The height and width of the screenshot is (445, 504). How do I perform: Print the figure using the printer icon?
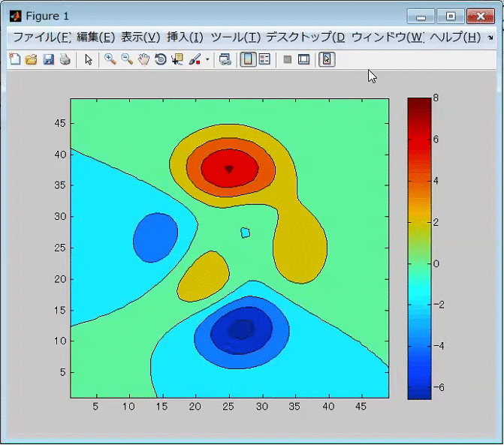pos(65,60)
